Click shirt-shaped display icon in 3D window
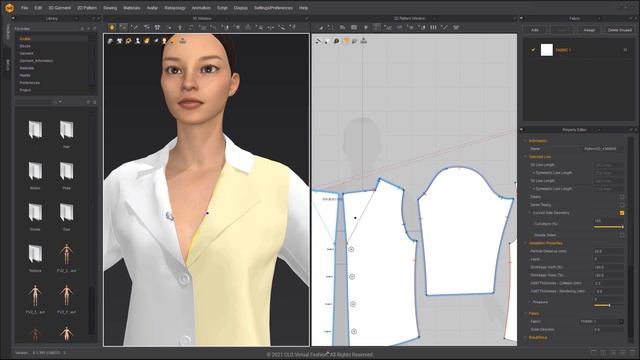 point(120,41)
